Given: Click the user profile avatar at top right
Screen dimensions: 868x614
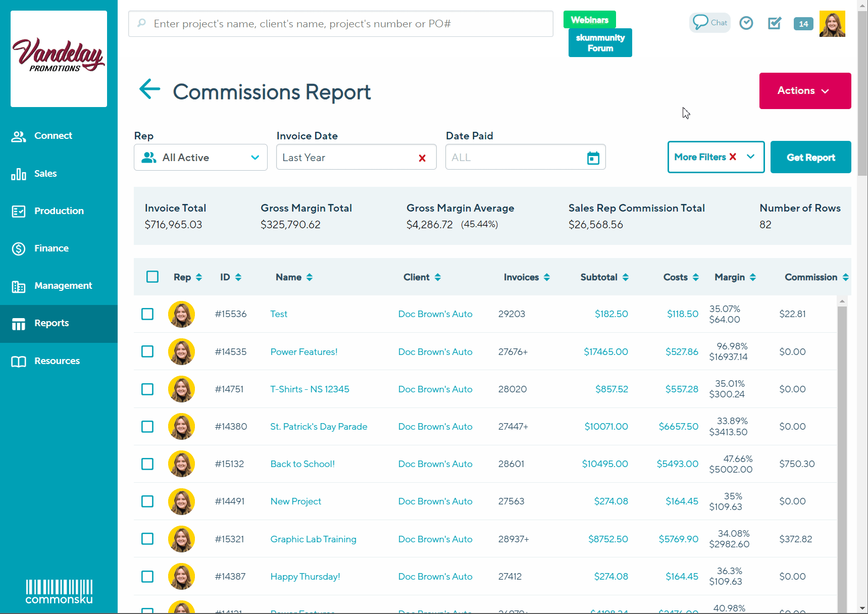Looking at the screenshot, I should tap(832, 24).
